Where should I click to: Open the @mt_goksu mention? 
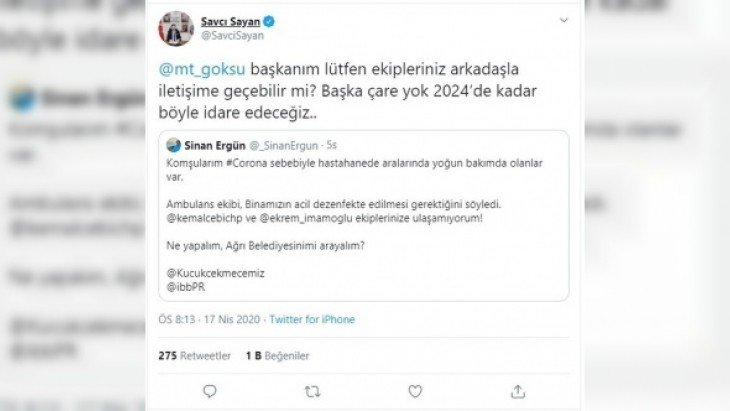(x=190, y=77)
